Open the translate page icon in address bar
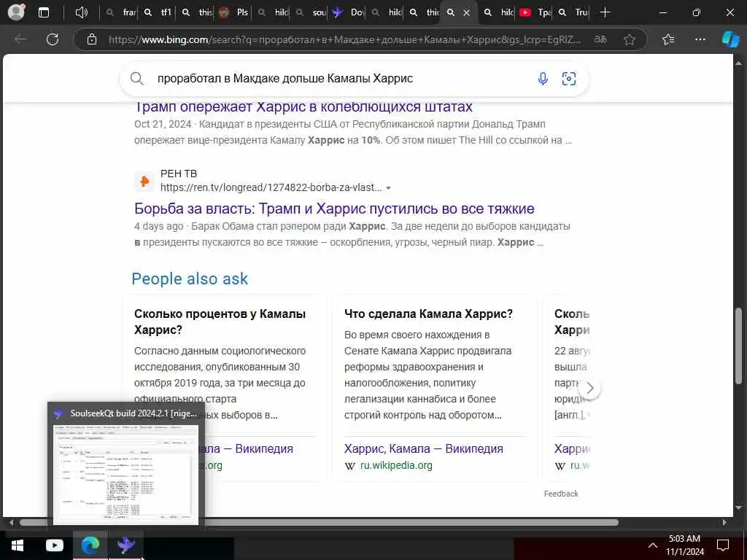This screenshot has width=747, height=560. 601,39
